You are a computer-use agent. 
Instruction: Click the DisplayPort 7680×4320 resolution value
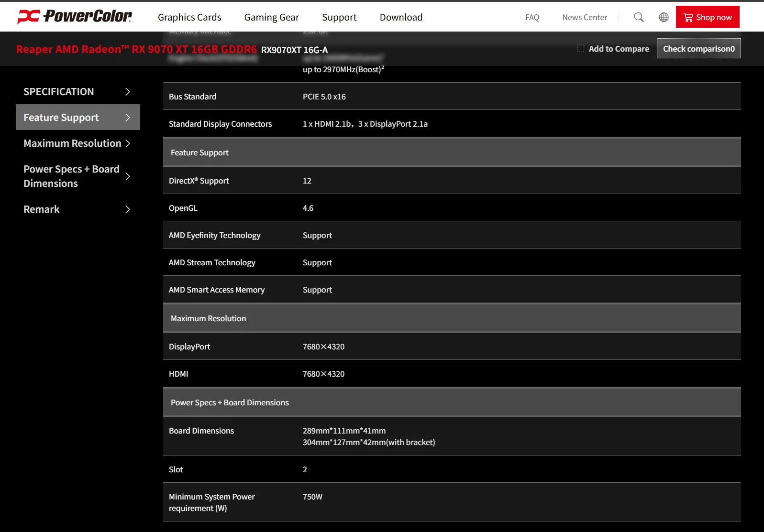point(323,347)
